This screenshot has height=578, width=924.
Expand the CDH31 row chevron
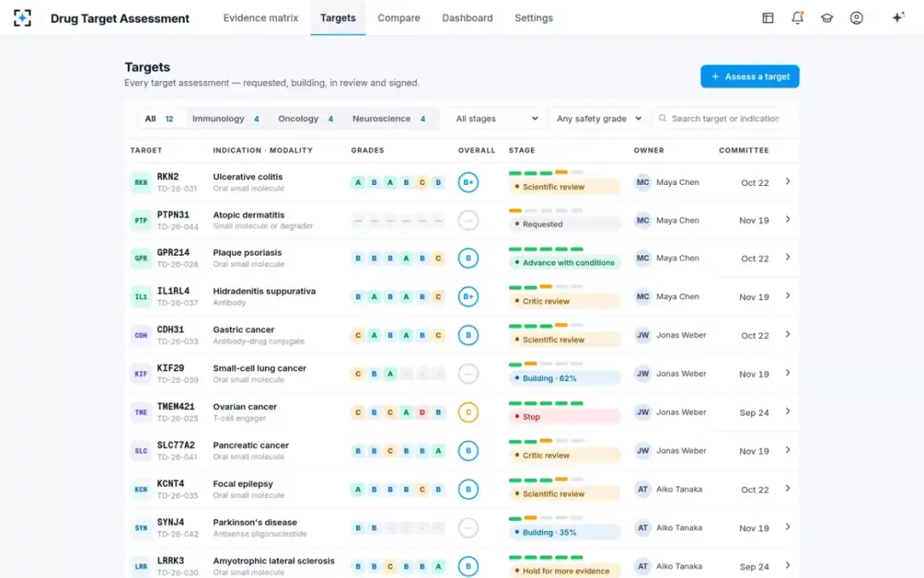788,334
